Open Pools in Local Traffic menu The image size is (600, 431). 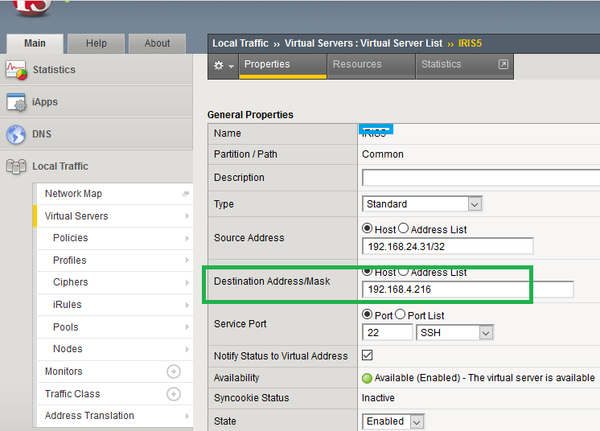point(66,327)
